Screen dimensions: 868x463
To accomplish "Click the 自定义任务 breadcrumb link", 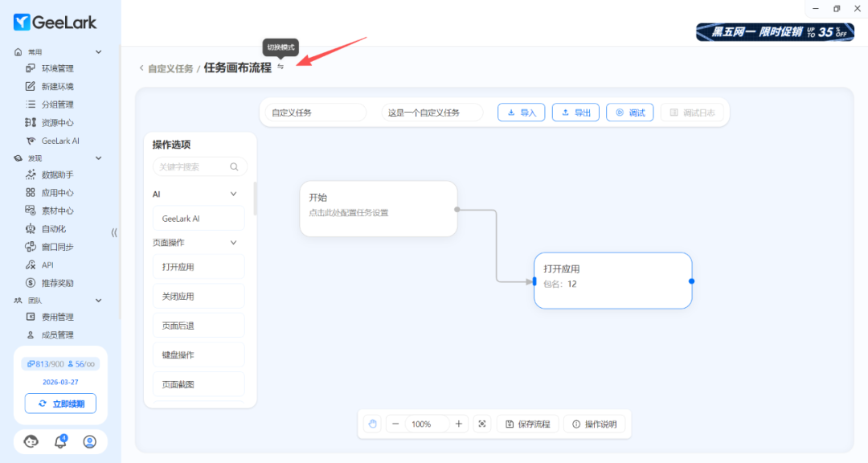I will click(170, 68).
